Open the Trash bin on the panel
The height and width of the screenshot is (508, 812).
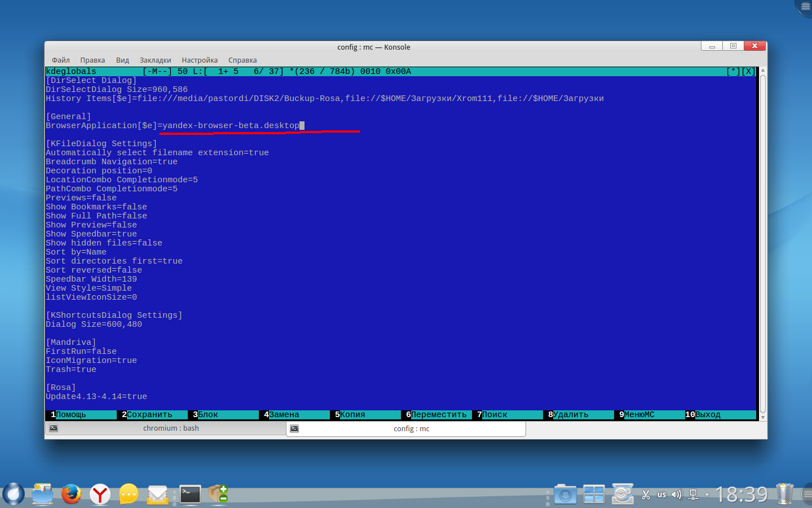tap(784, 494)
